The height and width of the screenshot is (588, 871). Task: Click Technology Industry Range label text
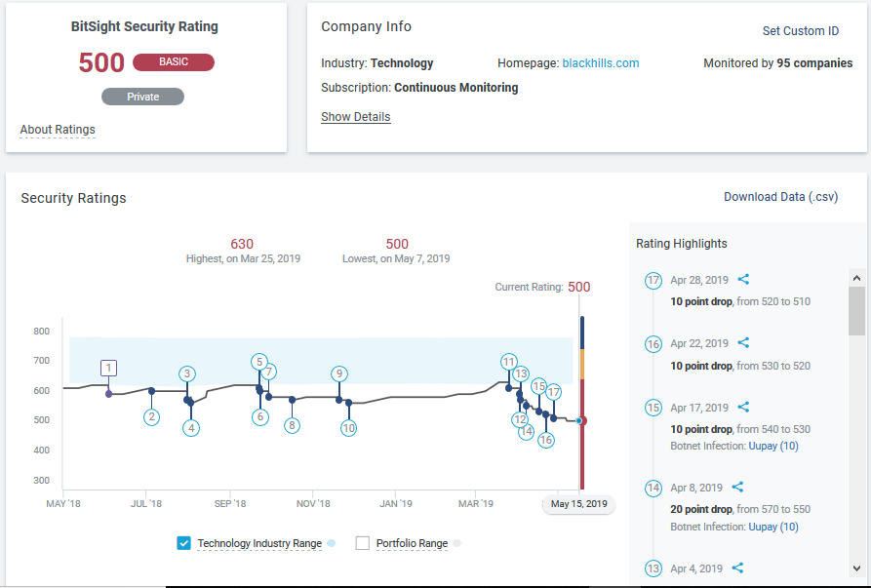tap(259, 543)
